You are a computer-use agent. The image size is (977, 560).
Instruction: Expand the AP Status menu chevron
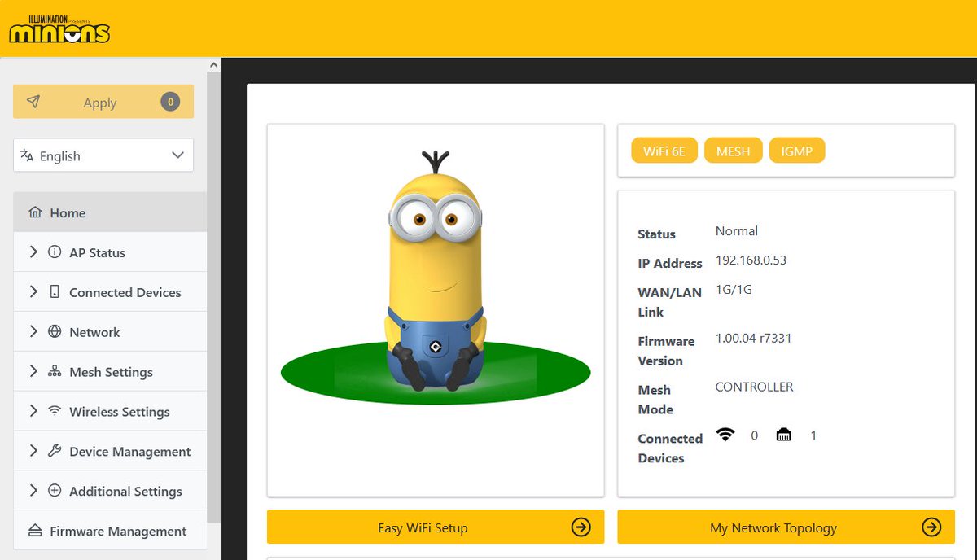33,252
